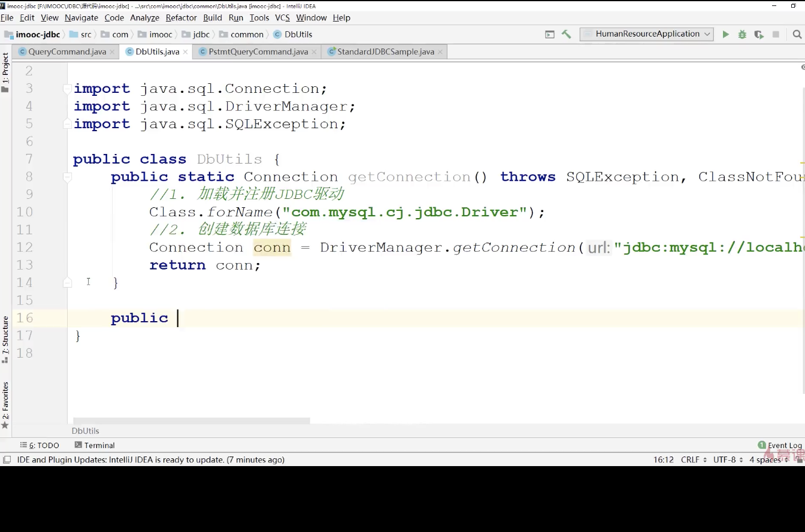This screenshot has width=805, height=532.
Task: Change the CRLF line separator setting
Action: coord(694,460)
